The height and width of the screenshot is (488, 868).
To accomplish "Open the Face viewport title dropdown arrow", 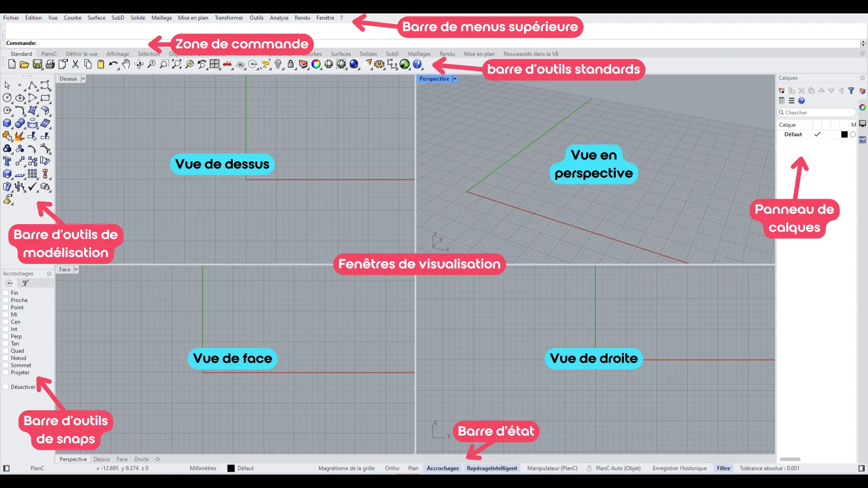I will 76,269.
